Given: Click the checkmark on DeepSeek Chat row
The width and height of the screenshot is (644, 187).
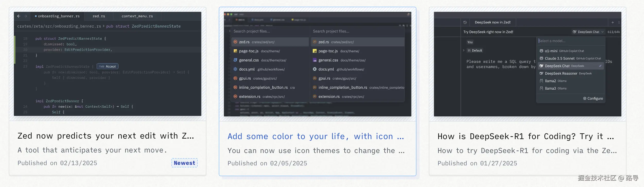Looking at the screenshot, I should [x=600, y=66].
